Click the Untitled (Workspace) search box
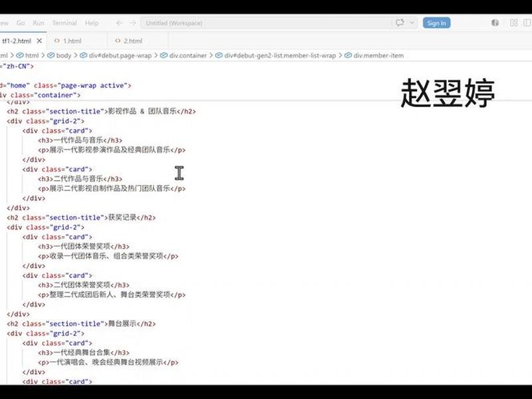Screen dimensions: 532x399 265,23
